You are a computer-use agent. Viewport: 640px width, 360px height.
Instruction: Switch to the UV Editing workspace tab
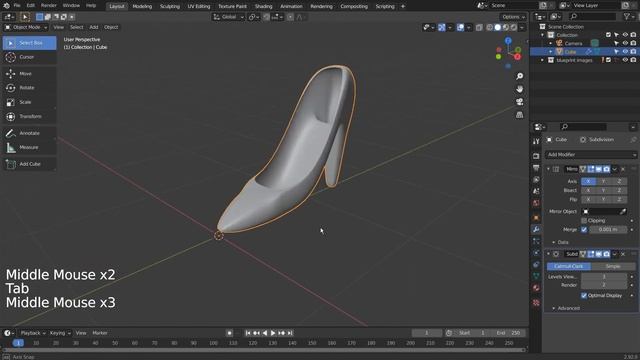tap(199, 7)
